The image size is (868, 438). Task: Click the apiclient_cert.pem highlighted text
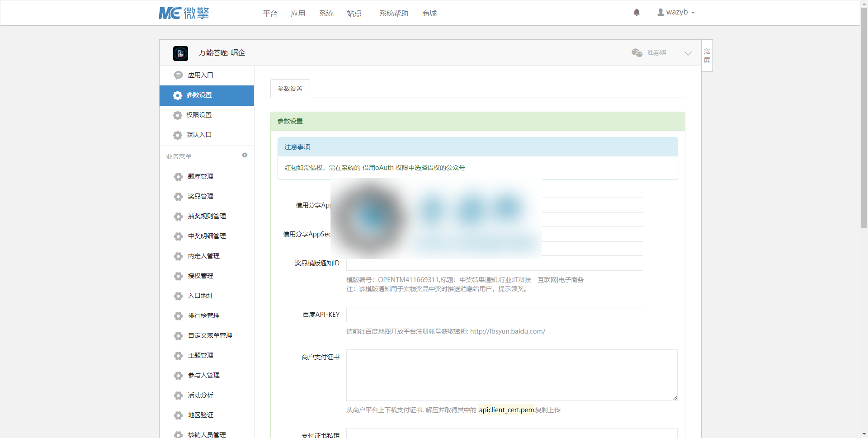point(506,410)
